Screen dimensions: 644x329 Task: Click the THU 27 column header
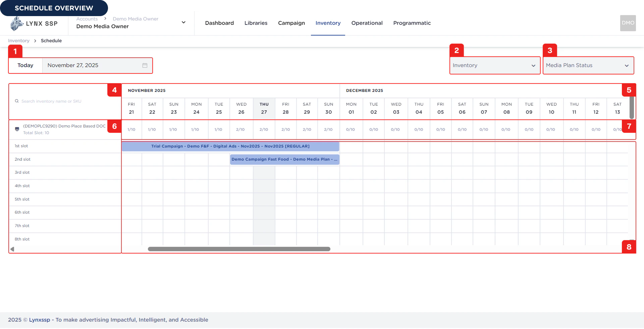tap(264, 109)
